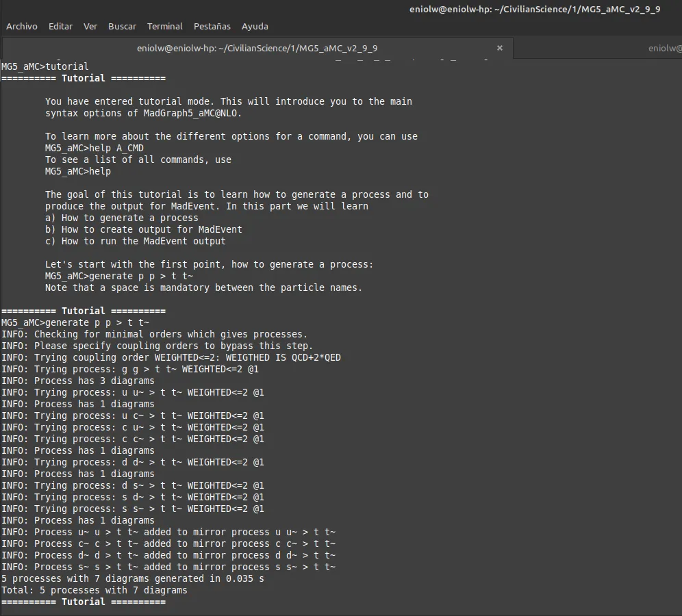
Task: Click 'b) How to create output for MadEvent'
Action: point(144,229)
